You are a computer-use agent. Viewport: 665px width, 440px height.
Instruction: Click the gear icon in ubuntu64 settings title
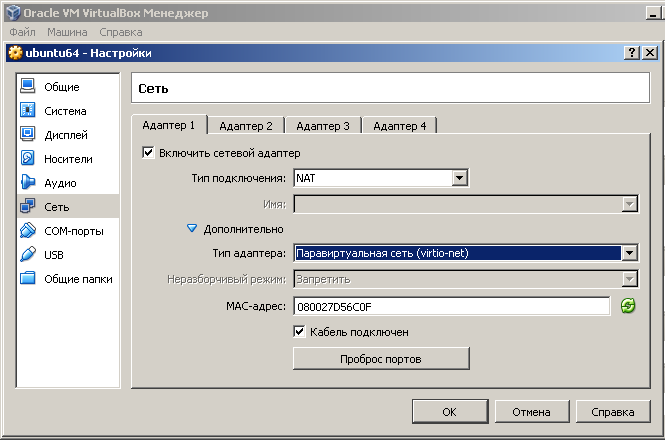15,53
